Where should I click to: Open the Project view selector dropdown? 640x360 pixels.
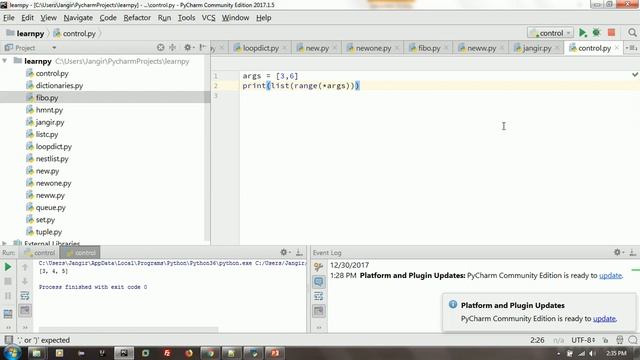pyautogui.click(x=54, y=48)
